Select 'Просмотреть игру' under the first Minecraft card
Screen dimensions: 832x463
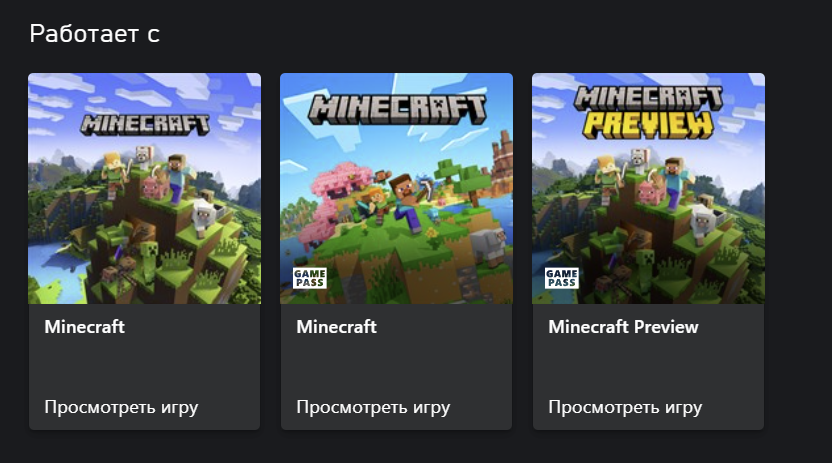pos(121,407)
